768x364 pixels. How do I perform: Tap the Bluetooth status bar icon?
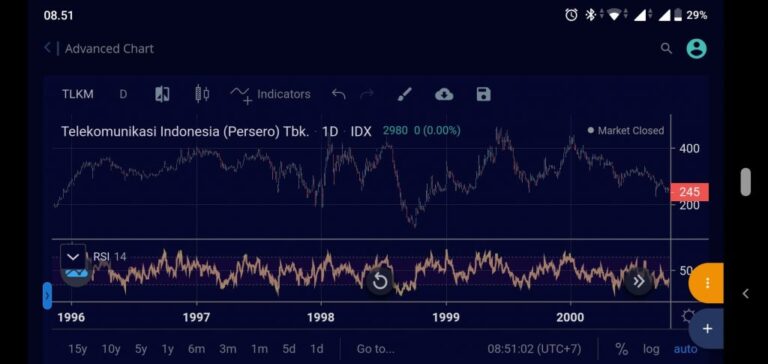click(x=590, y=15)
